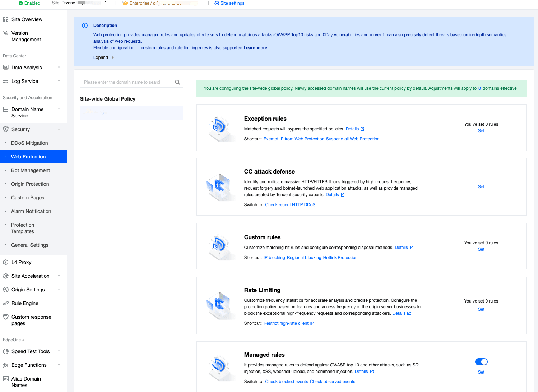Click Check recent HTTP DDoS link

click(x=290, y=205)
